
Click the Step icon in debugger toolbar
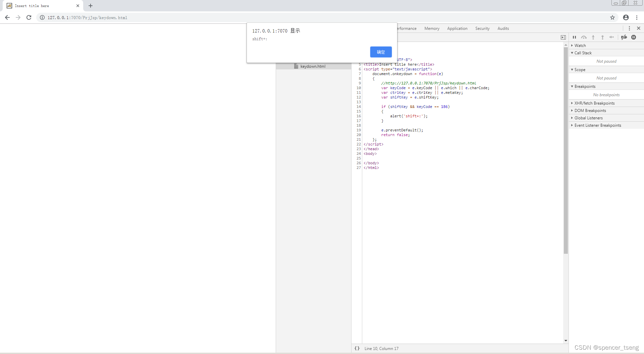(x=612, y=37)
